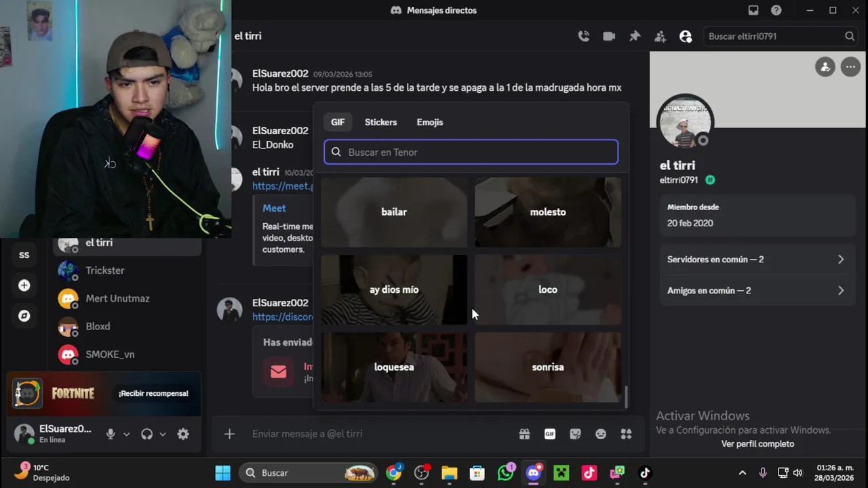
Task: Open the loquesea GIF category
Action: pyautogui.click(x=394, y=367)
